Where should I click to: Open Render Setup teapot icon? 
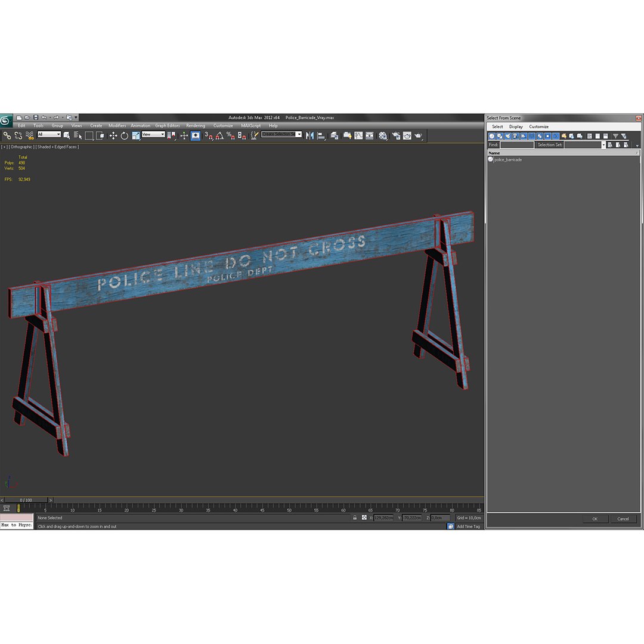pyautogui.click(x=396, y=135)
